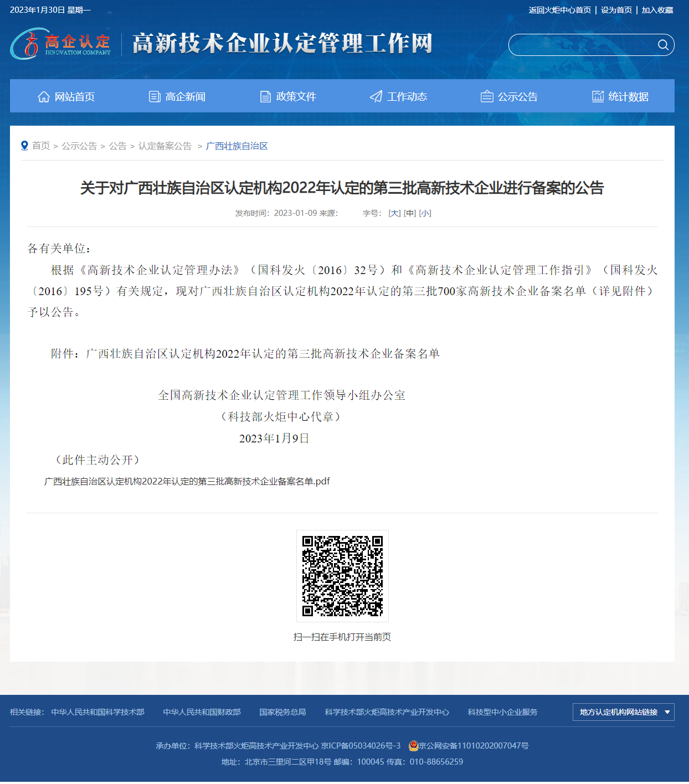Image resolution: width=689 pixels, height=784 pixels.
Task: Open the 认定备案公告 breadcrumb link
Action: (165, 146)
